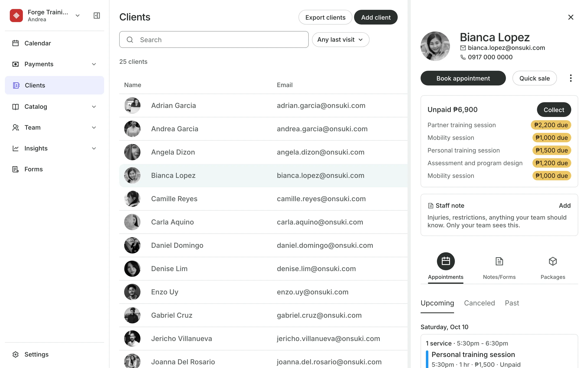Click the Add client button
The width and height of the screenshot is (588, 368).
(376, 17)
